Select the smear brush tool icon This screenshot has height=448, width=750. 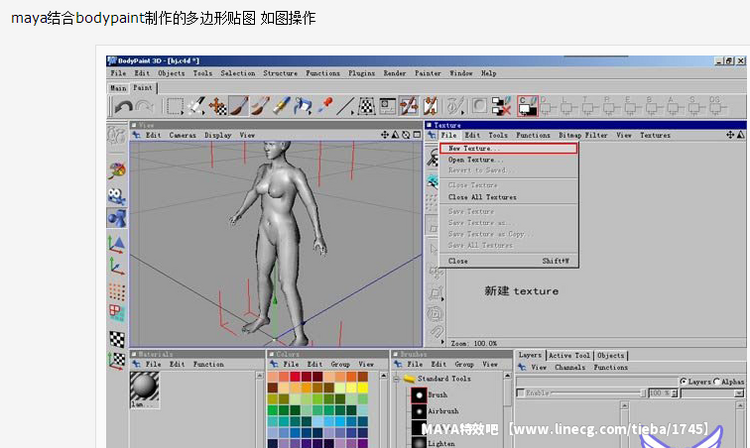[260, 107]
